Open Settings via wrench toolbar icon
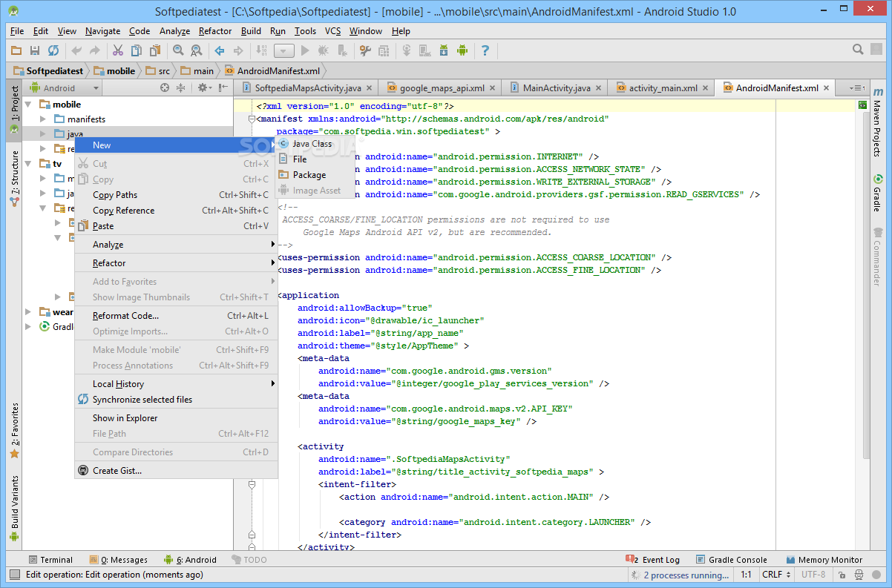892x588 pixels. click(x=365, y=50)
